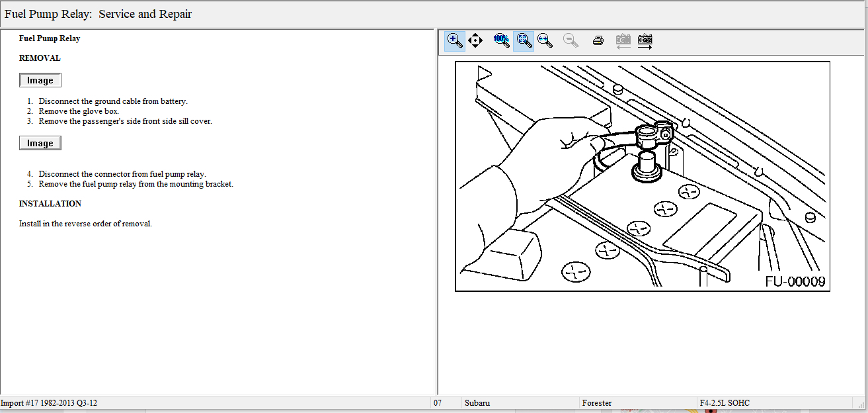The image size is (868, 413).
Task: Click step 'Remove the glove box.'
Action: coord(79,111)
